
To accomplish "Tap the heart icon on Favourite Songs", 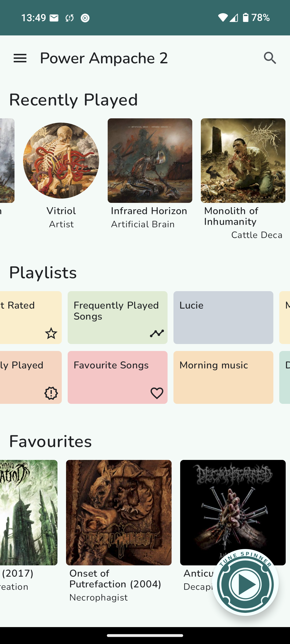I will coord(157,393).
